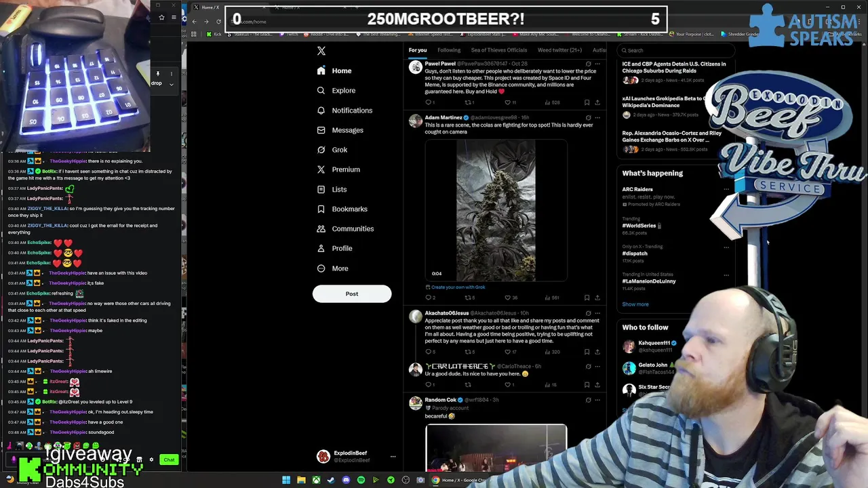The height and width of the screenshot is (488, 868).
Task: Open the Windows Start menu
Action: [286, 481]
